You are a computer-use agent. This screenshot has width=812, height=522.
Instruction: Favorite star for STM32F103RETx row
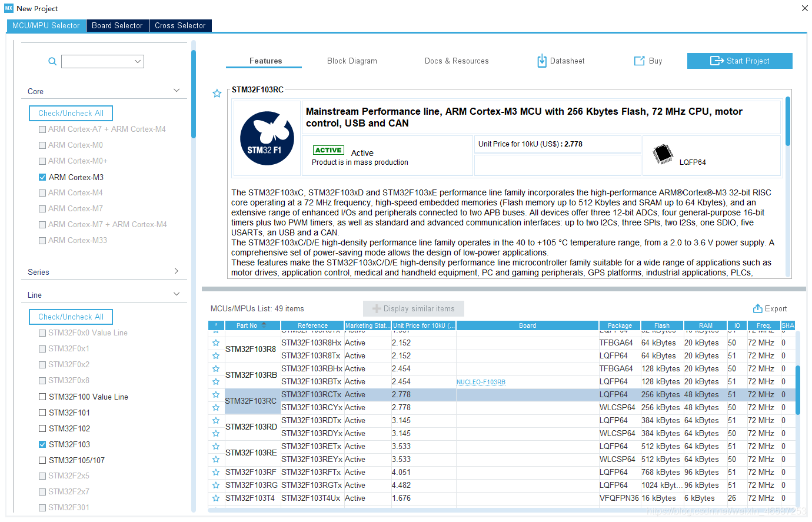click(216, 447)
